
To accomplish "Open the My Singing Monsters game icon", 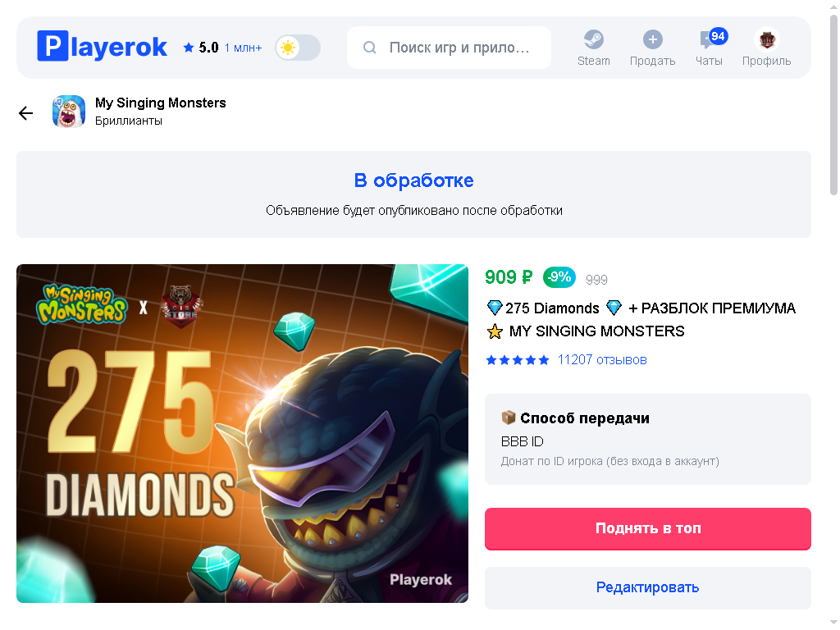I will click(69, 112).
